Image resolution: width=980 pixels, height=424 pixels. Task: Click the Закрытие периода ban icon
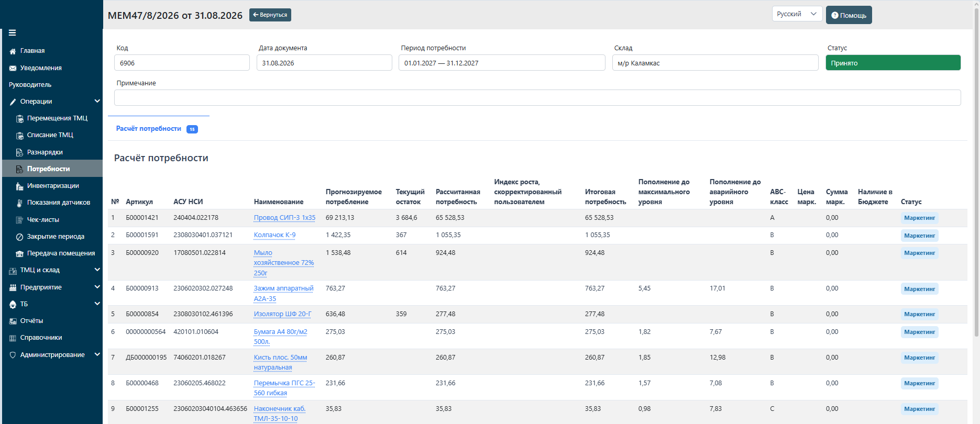(20, 237)
